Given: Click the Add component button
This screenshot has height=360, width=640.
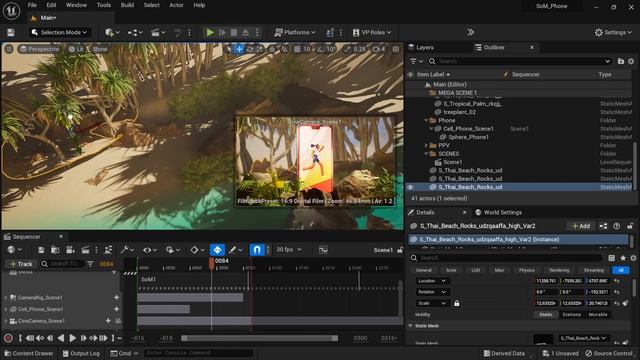Looking at the screenshot, I should 581,226.
